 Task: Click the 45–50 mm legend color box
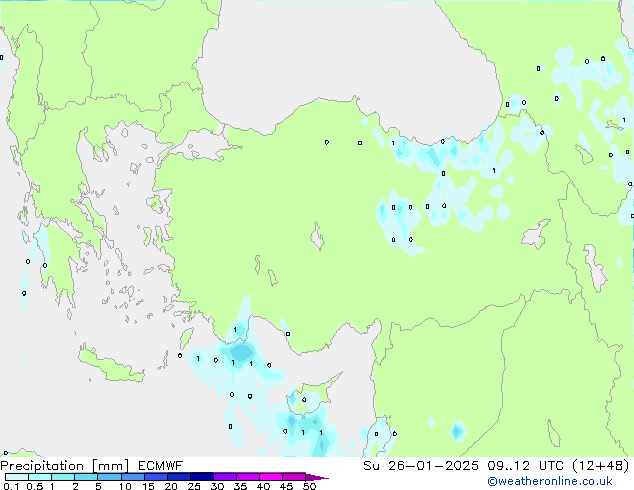click(294, 477)
